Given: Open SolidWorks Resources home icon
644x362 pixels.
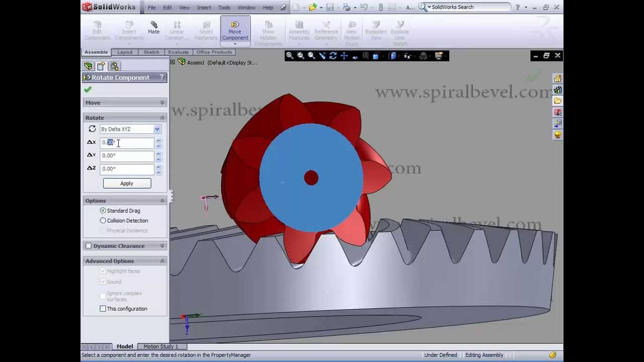Looking at the screenshot, I should 557,79.
